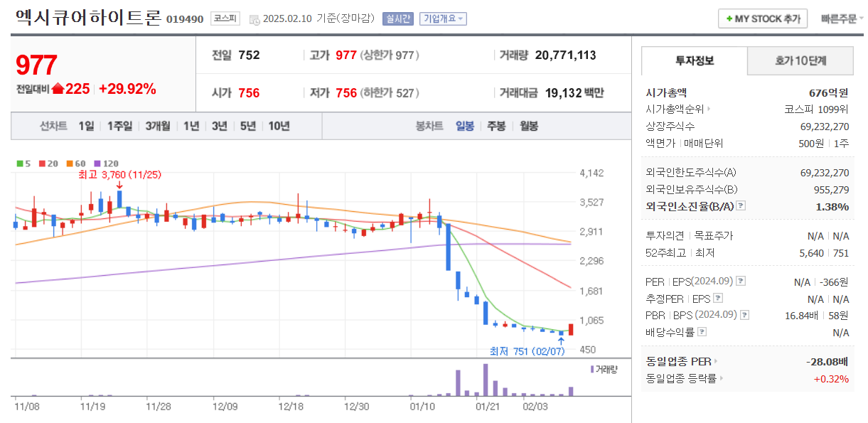Click the 동일업종 PER value -28.08배
This screenshot has height=423, width=868.
pos(827,361)
